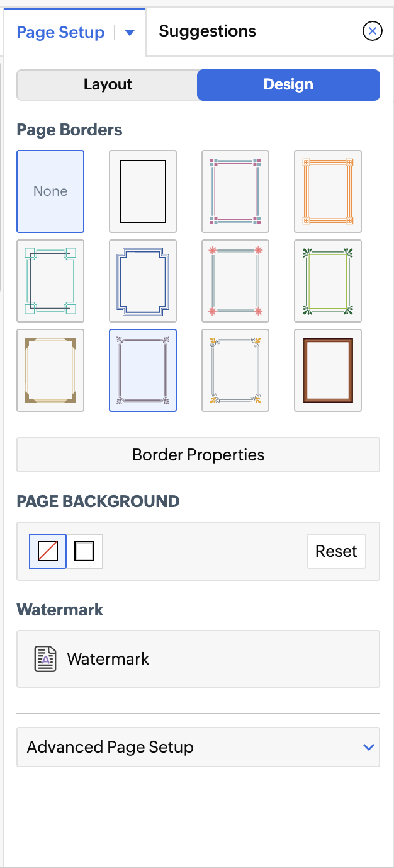Pick the blue notched-corner page border
The image size is (394, 868).
143,281
